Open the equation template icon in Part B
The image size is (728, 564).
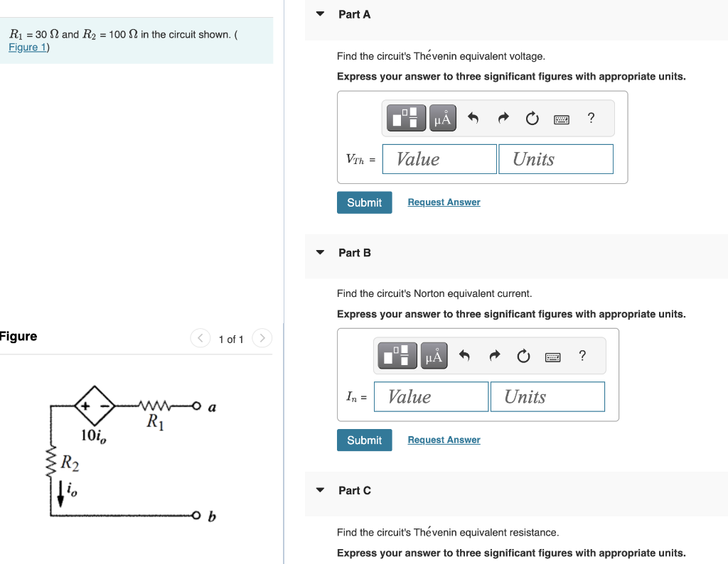[x=397, y=355]
